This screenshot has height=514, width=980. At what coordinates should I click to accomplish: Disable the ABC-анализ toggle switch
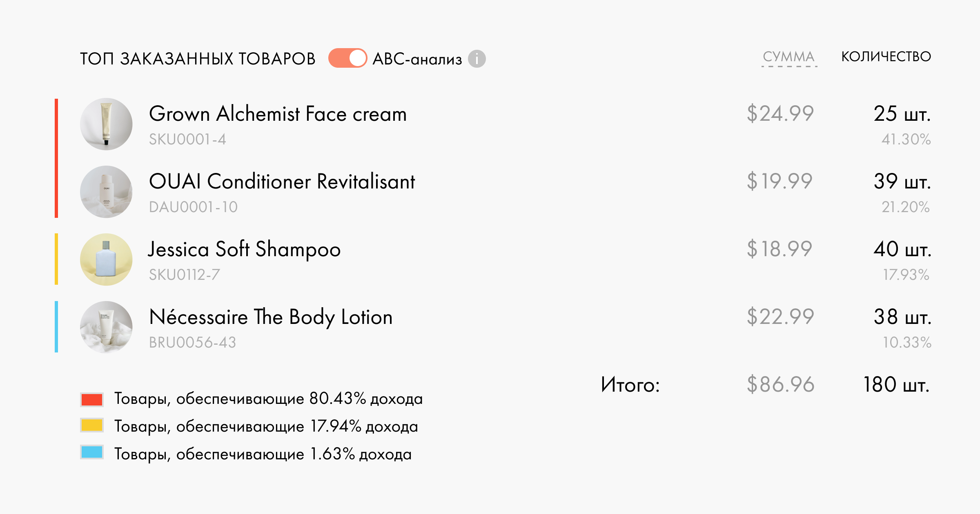347,58
